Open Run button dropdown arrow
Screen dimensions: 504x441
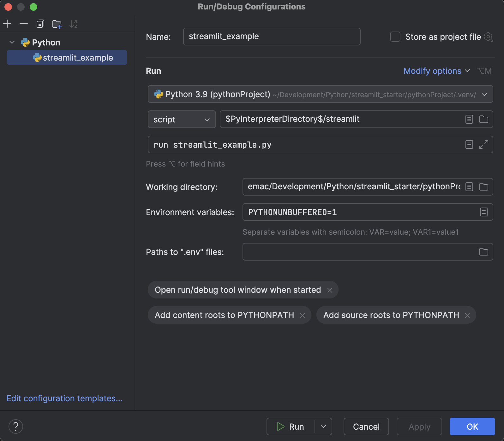(x=323, y=426)
